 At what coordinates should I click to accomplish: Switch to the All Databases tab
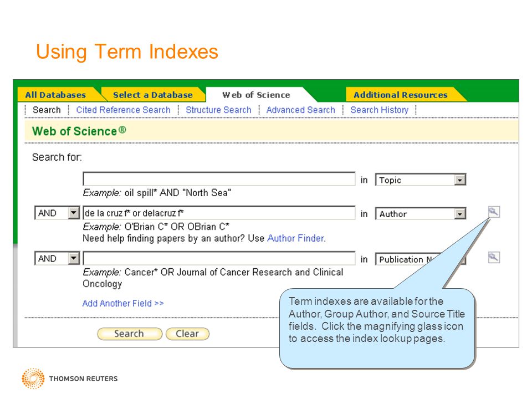(55, 95)
